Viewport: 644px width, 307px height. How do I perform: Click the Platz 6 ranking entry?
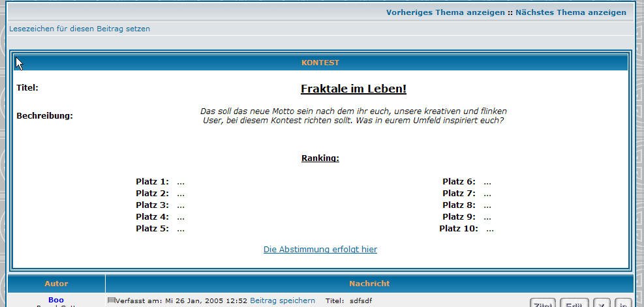(x=466, y=182)
